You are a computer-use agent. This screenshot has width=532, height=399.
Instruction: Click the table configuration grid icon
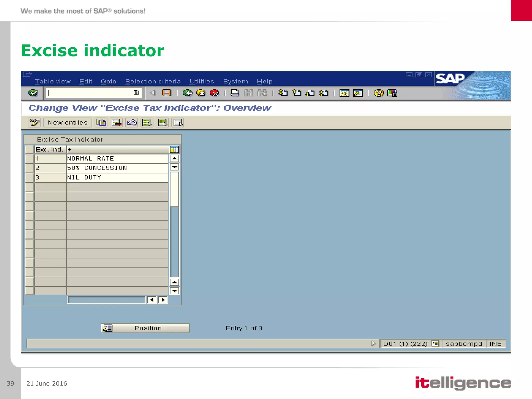point(174,149)
